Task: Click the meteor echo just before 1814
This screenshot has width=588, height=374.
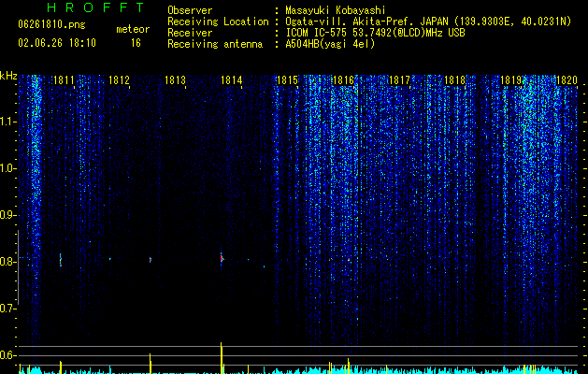Action: 222,258
